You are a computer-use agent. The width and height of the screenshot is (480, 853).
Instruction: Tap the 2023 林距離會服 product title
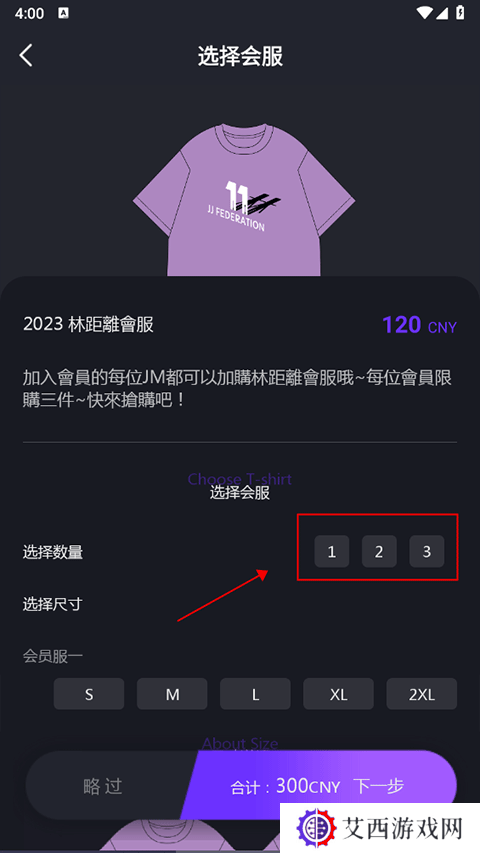click(x=88, y=324)
